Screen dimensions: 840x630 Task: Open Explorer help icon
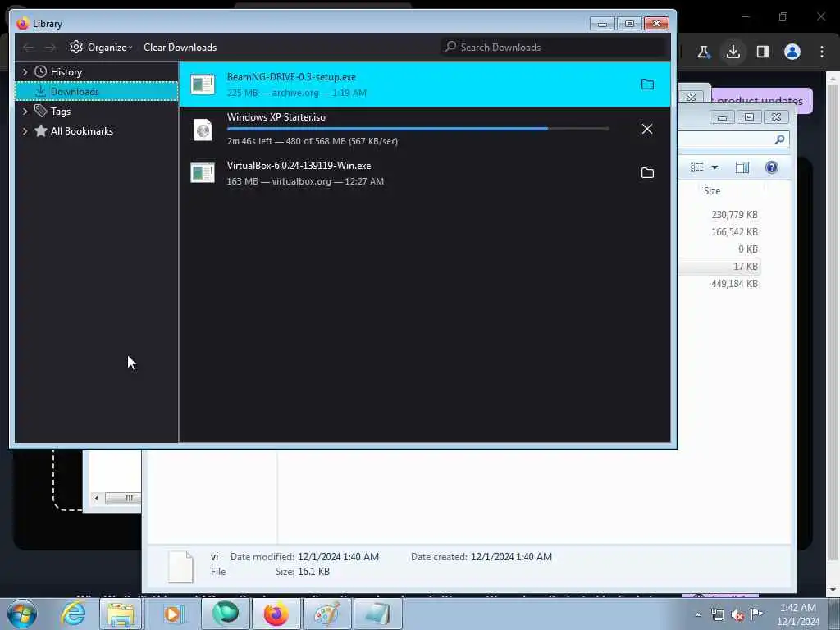[771, 167]
